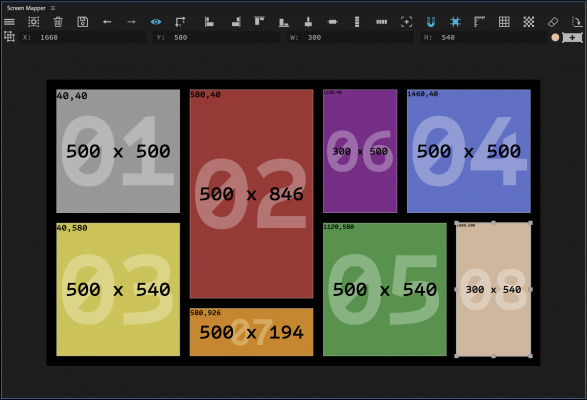
Task: Click the trash icon to delete the screen
Action: 58,22
